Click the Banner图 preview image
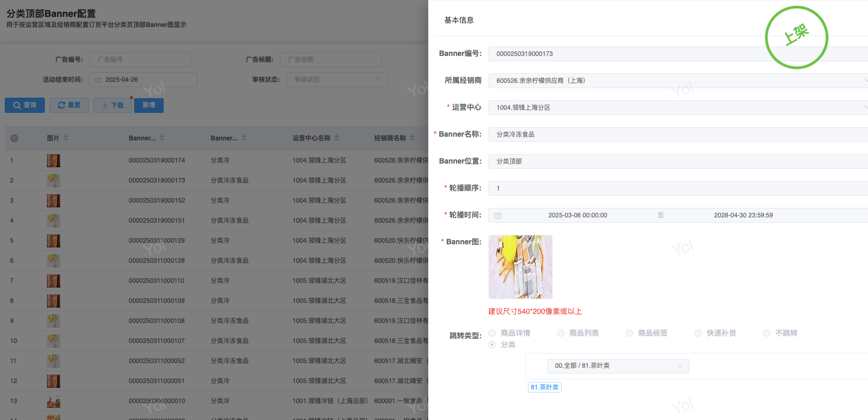This screenshot has width=868, height=420. tap(520, 267)
